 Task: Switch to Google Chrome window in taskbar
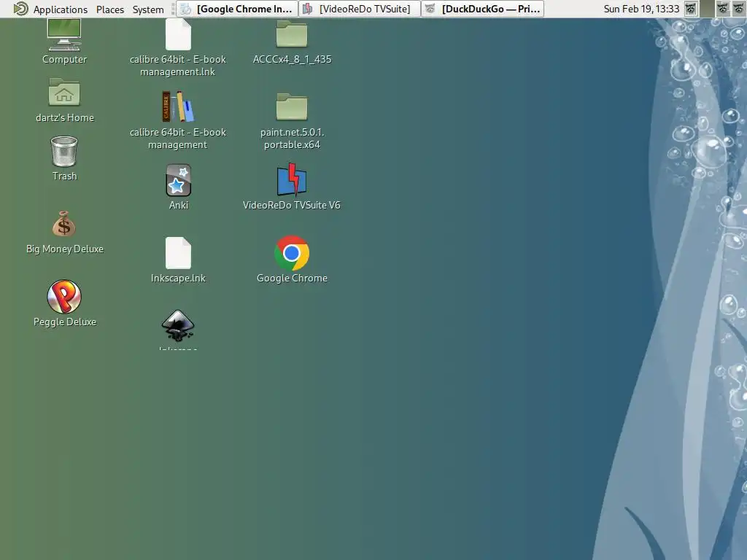coord(237,9)
